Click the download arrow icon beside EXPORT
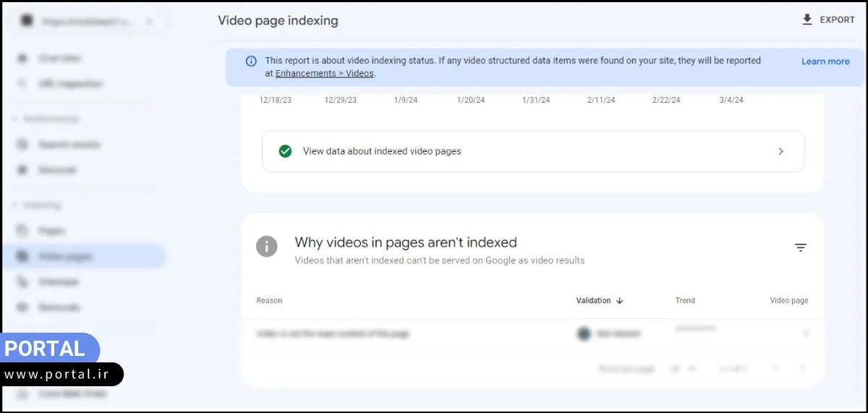The image size is (868, 413). [x=807, y=20]
